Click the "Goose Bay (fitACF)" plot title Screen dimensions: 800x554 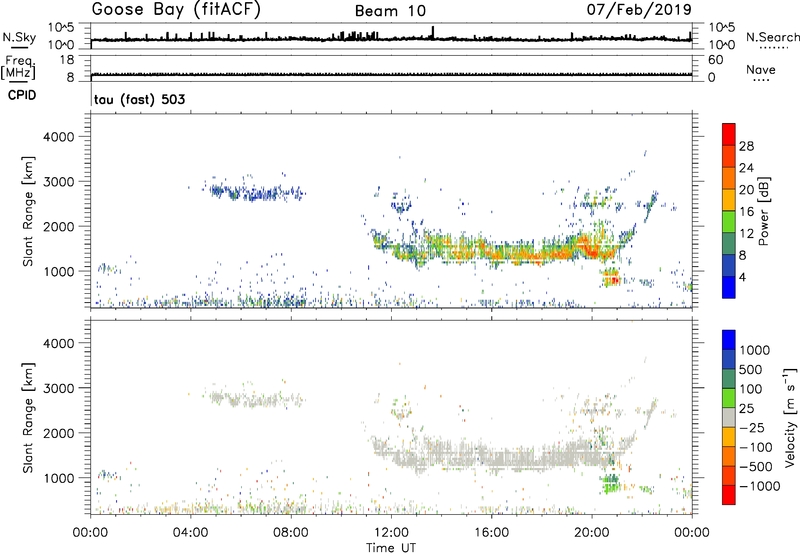(x=176, y=10)
